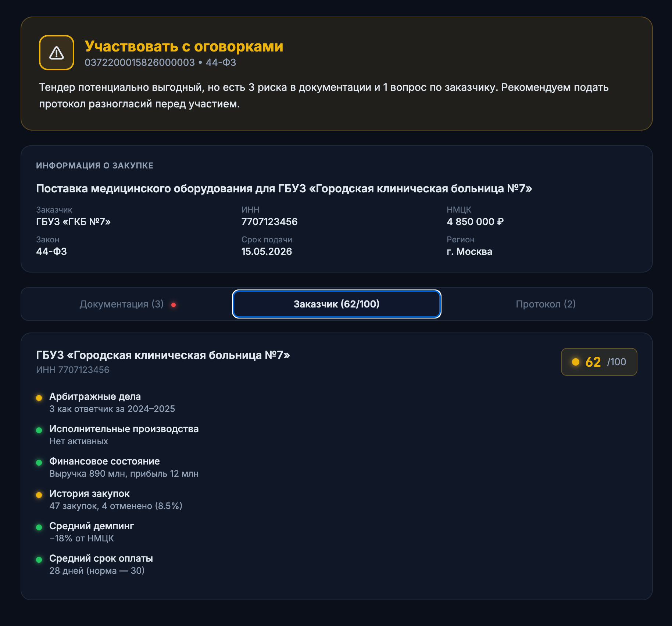The width and height of the screenshot is (672, 626).
Task: Click the deadline date 15.05.2026
Action: click(267, 252)
